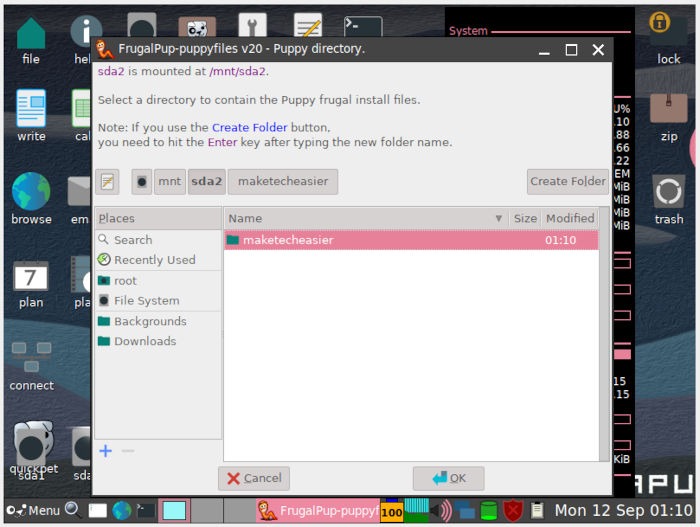Click the sda2 path button

pos(207,182)
